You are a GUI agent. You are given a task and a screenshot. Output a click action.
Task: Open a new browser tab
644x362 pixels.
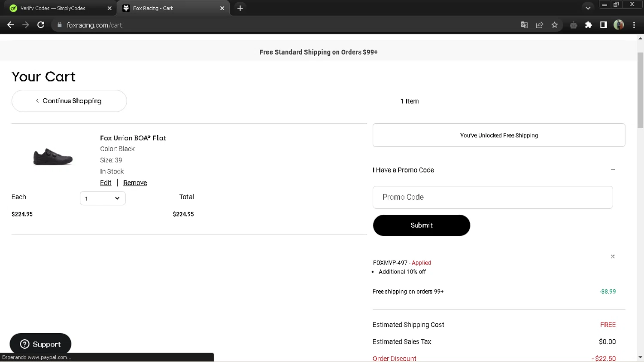(x=240, y=8)
